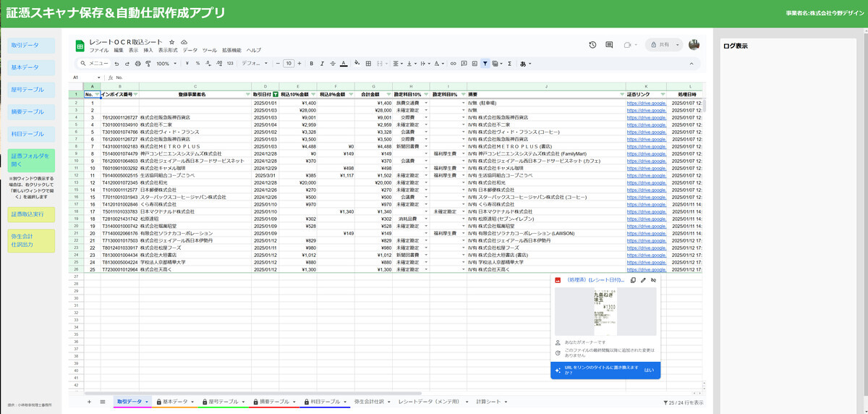Toggle the filter funnel in toolbar
Image resolution: width=868 pixels, height=414 pixels.
[x=485, y=64]
